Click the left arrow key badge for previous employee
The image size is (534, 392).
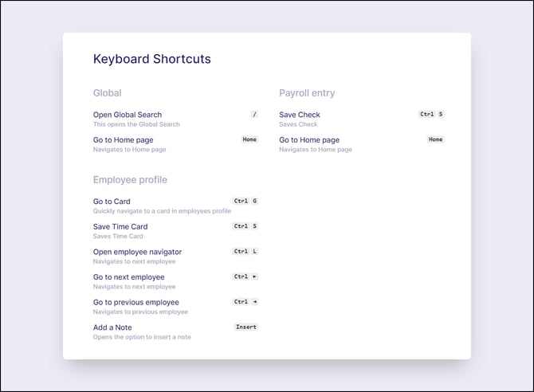(254, 302)
